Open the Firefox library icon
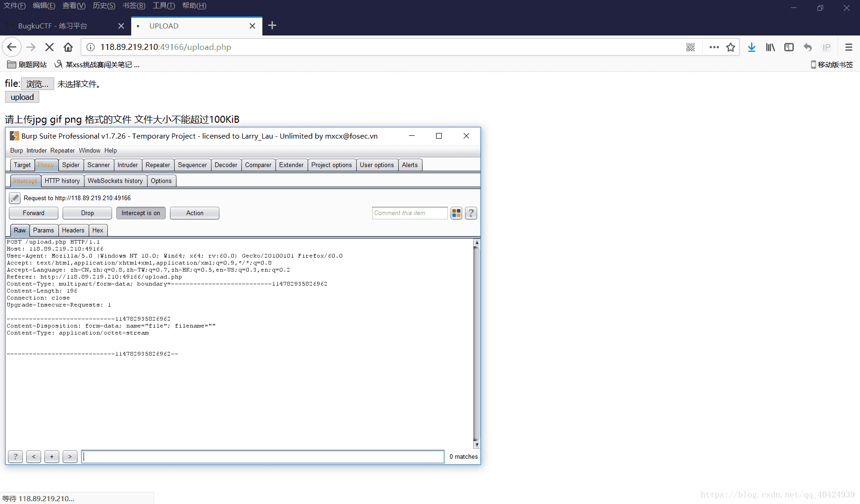Image resolution: width=860 pixels, height=504 pixels. (770, 47)
